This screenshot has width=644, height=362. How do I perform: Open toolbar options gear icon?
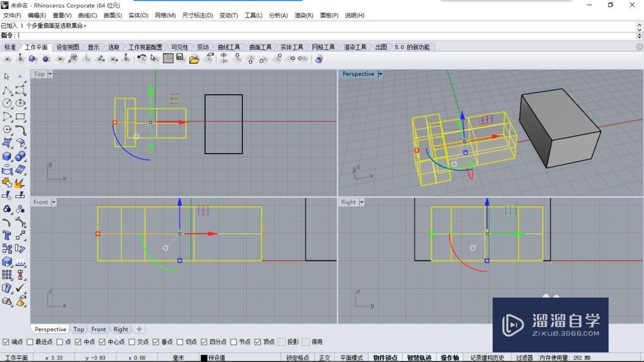tap(639, 47)
